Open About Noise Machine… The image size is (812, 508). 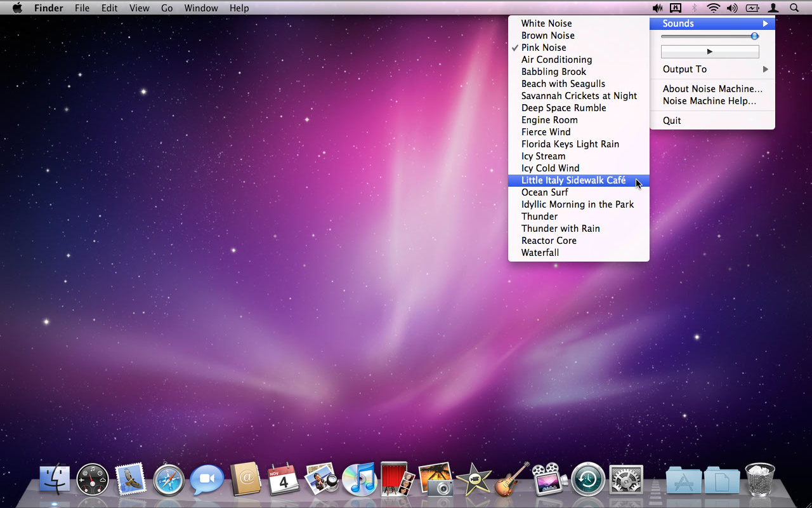tap(712, 89)
